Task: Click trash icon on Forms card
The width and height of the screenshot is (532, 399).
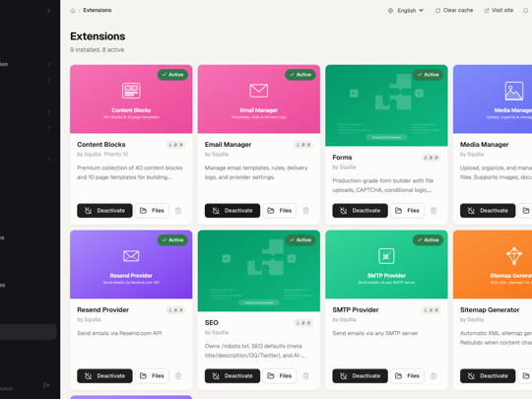Action: pyautogui.click(x=433, y=211)
